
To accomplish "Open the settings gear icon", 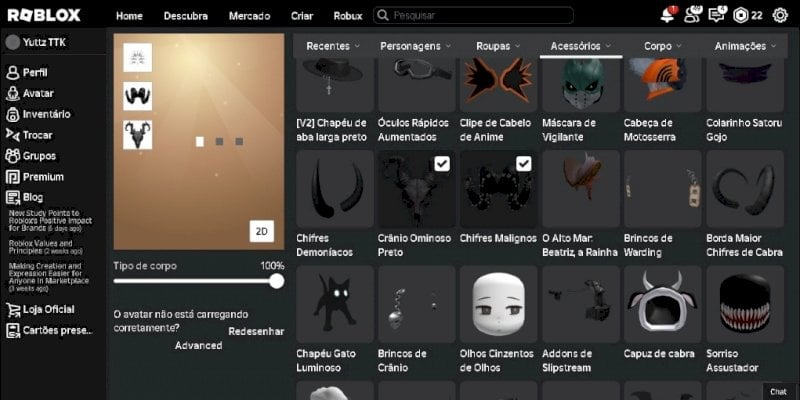I will pos(780,16).
